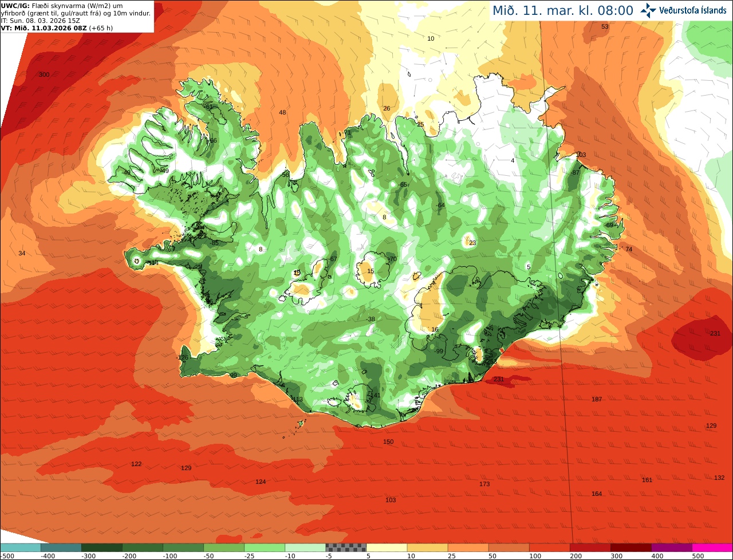Click the -38 value in South Iceland
Image resolution: width=733 pixels, height=560 pixels.
click(x=371, y=320)
